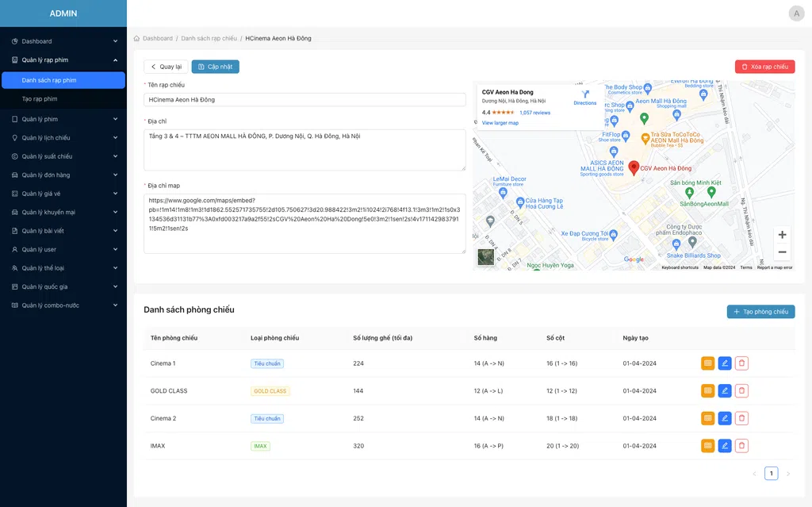Click the home icon in breadcrumb
The image size is (812, 507).
(x=136, y=38)
